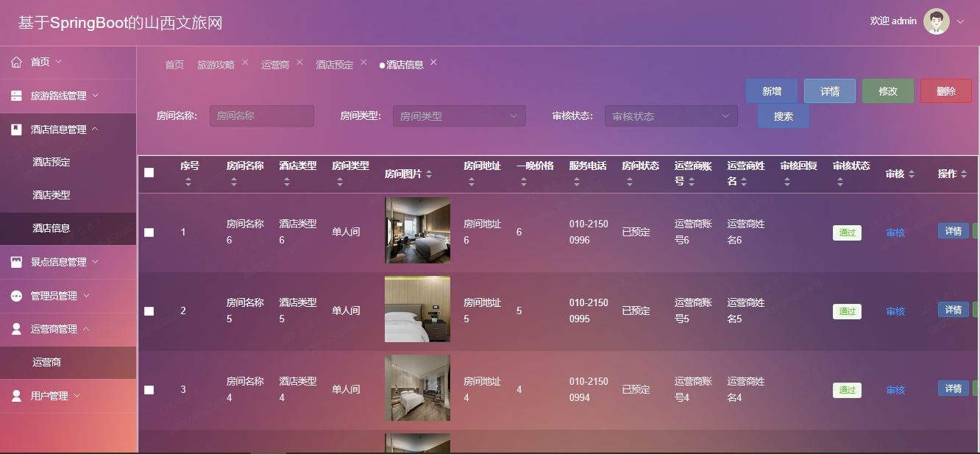Sort by 房间名称 column arrows
The width and height of the screenshot is (980, 454).
click(234, 182)
